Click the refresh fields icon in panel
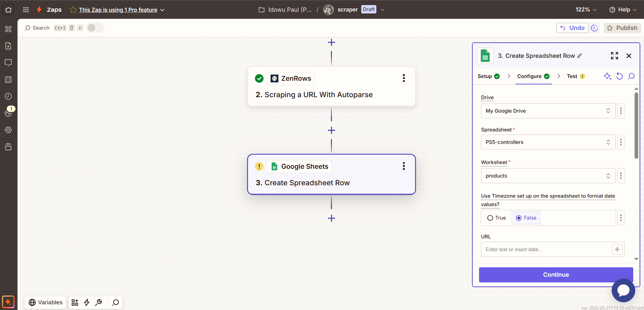This screenshot has height=310, width=644. (x=619, y=76)
